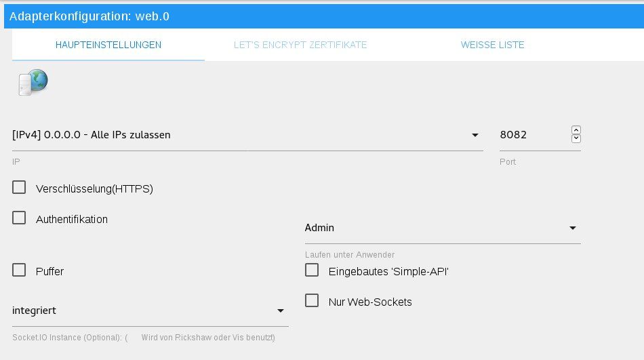Open the IP address dropdown
The height and width of the screenshot is (360, 644).
[247, 135]
